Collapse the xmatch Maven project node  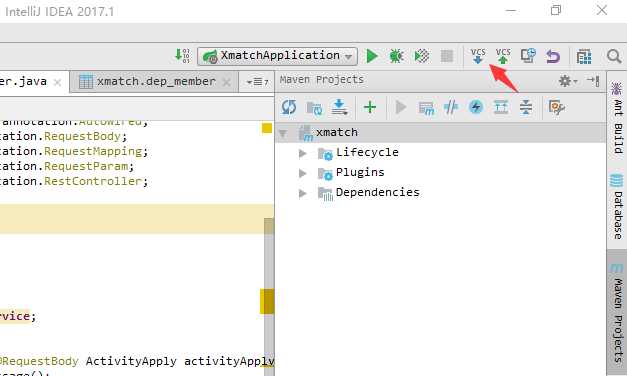(x=283, y=133)
